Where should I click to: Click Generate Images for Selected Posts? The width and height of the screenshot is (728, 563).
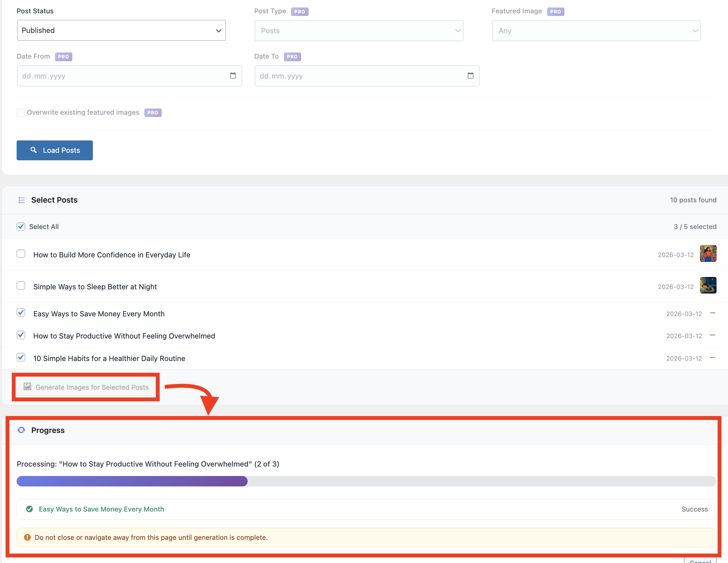[x=86, y=387]
